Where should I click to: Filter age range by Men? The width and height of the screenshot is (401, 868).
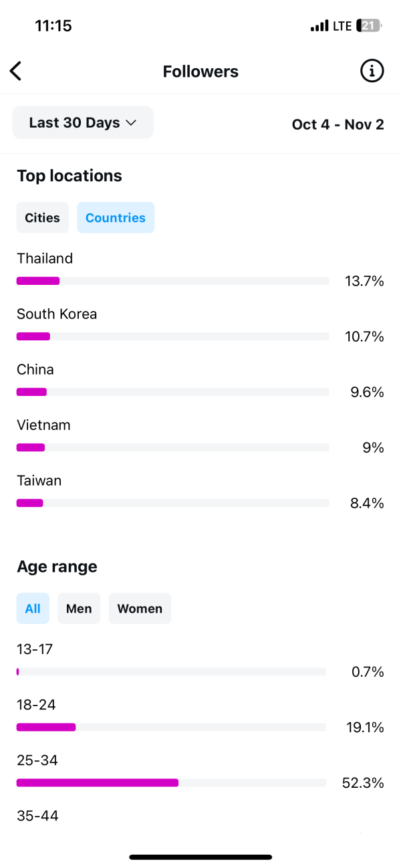[79, 609]
